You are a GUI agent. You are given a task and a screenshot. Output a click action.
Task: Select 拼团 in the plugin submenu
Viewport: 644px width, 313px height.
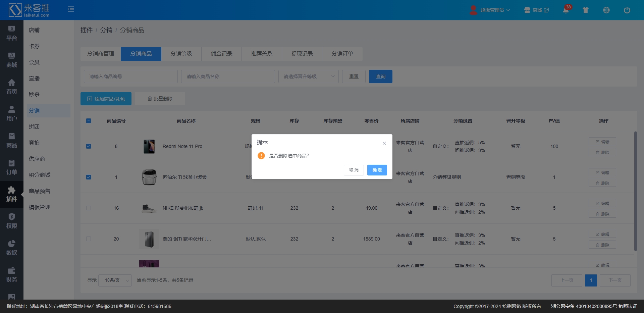34,127
